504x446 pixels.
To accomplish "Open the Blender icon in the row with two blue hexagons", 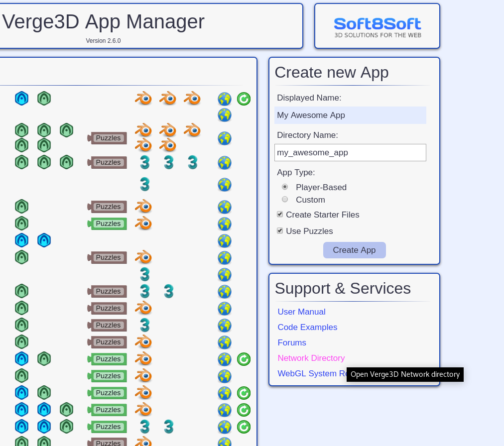I will (143, 409).
